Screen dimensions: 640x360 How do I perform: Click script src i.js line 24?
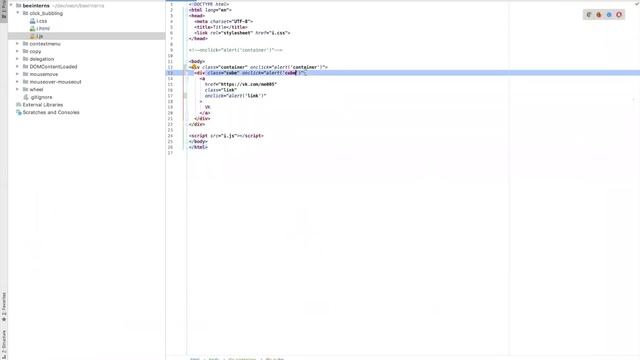click(226, 136)
